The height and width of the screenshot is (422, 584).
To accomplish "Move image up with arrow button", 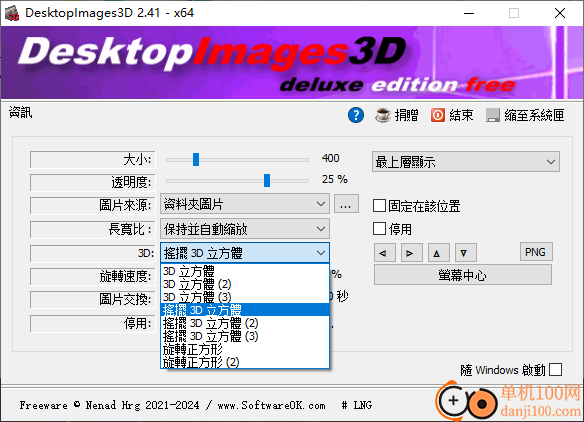I will click(x=439, y=253).
